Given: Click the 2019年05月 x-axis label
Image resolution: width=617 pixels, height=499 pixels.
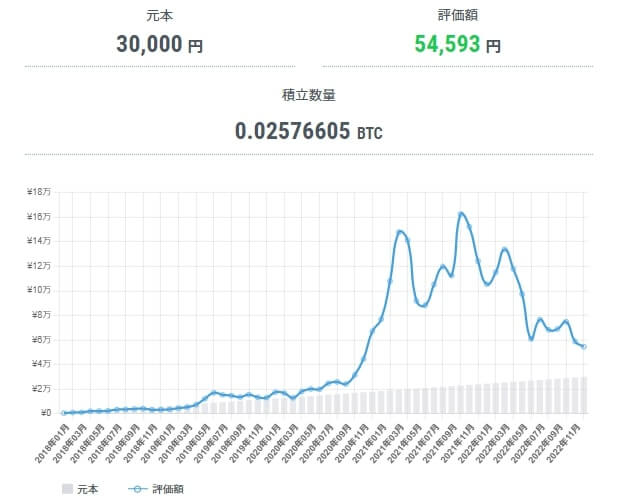Looking at the screenshot, I should [193, 444].
